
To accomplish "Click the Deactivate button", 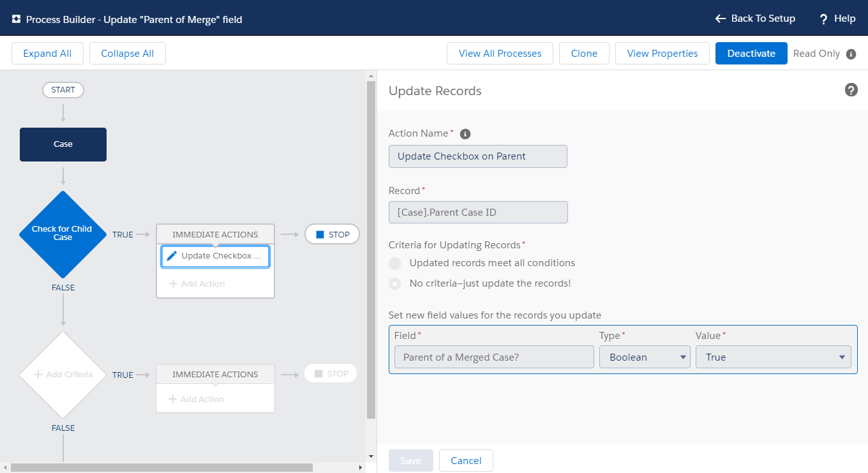I will pos(751,54).
